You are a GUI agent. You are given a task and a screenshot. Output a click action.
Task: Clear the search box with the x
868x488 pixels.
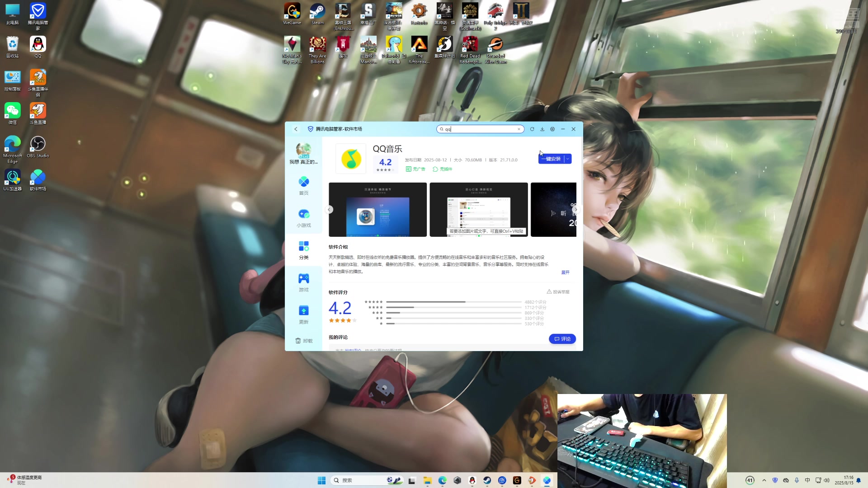(519, 129)
